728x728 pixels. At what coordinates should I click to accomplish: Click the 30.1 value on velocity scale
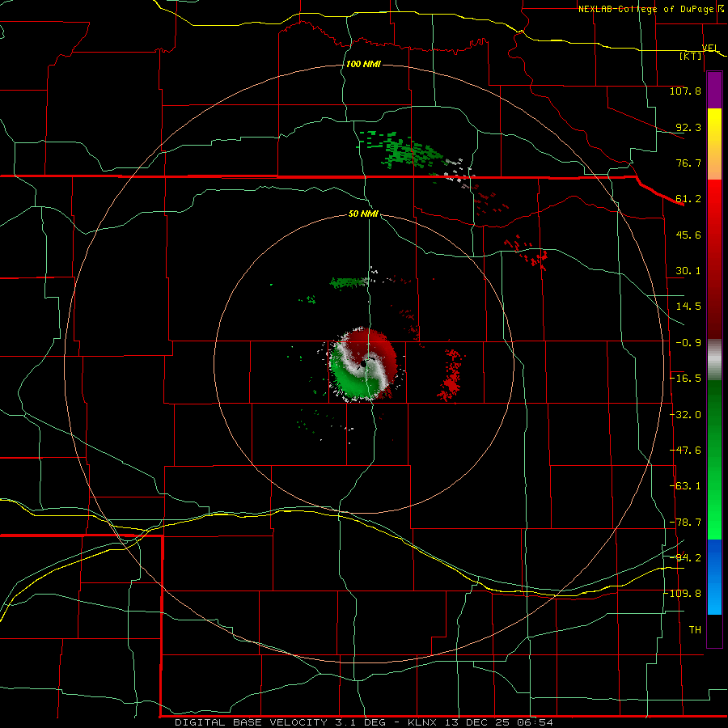[x=688, y=271]
